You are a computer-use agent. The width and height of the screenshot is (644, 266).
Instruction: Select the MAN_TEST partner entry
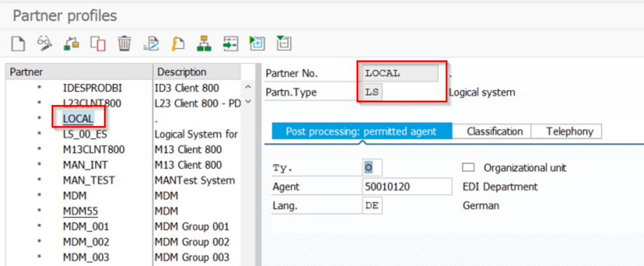click(x=88, y=180)
